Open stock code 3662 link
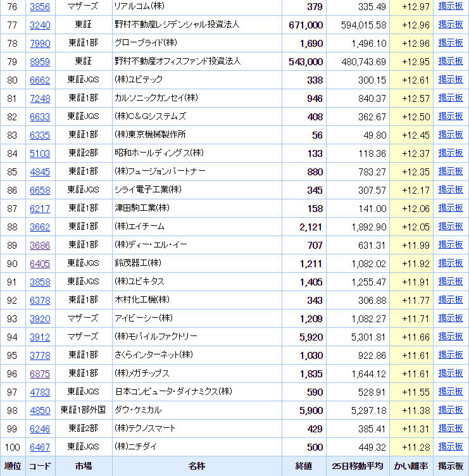 (40, 227)
